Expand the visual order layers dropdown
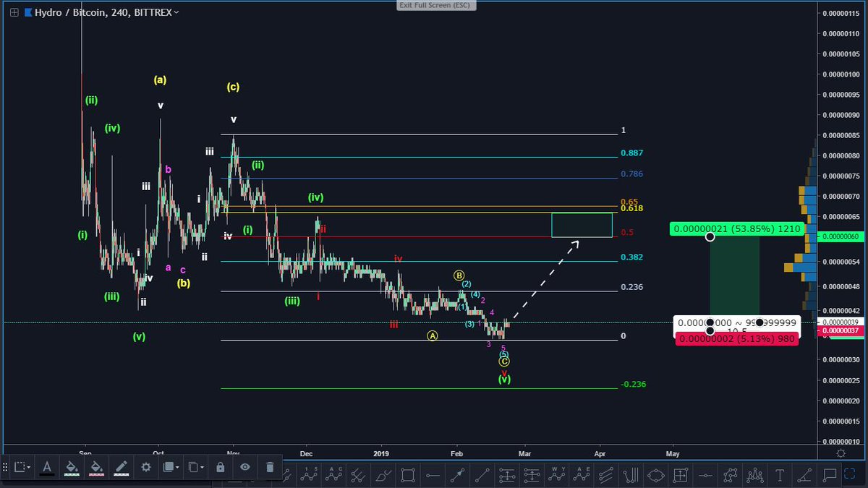The width and height of the screenshot is (868, 488). [x=170, y=467]
